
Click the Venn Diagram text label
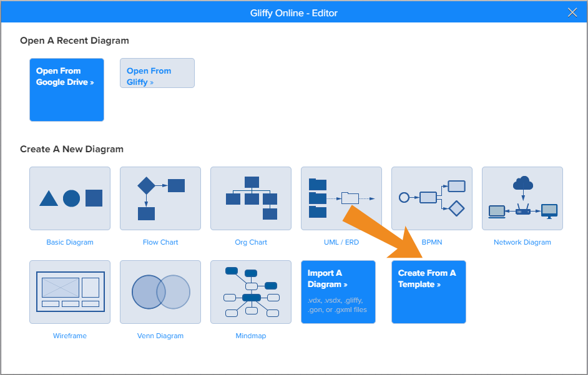click(160, 336)
